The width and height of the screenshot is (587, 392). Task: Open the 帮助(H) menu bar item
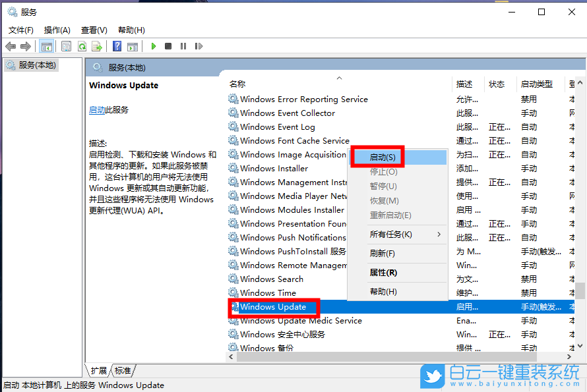pos(131,30)
